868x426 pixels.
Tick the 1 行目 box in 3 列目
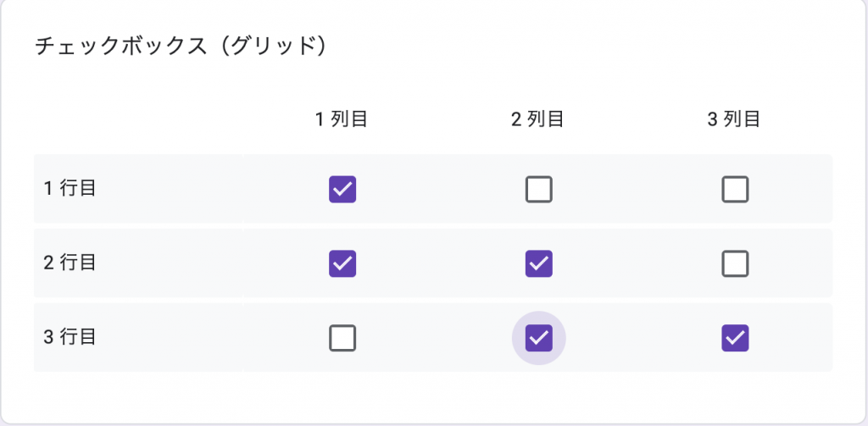coord(735,189)
